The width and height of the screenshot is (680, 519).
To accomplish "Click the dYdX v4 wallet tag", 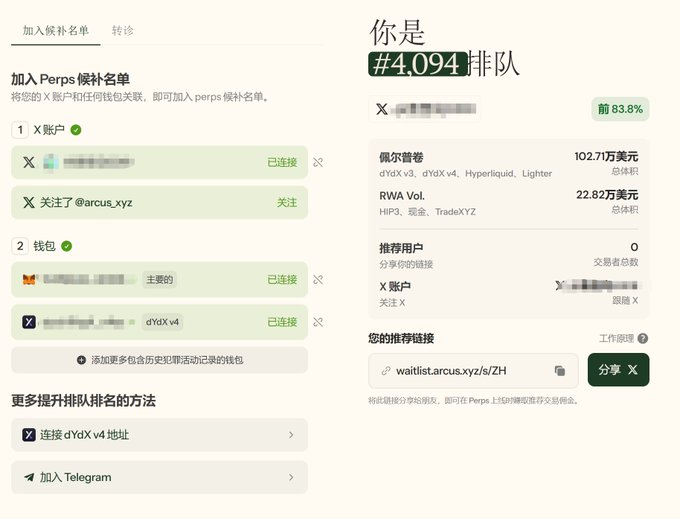I will (x=162, y=322).
